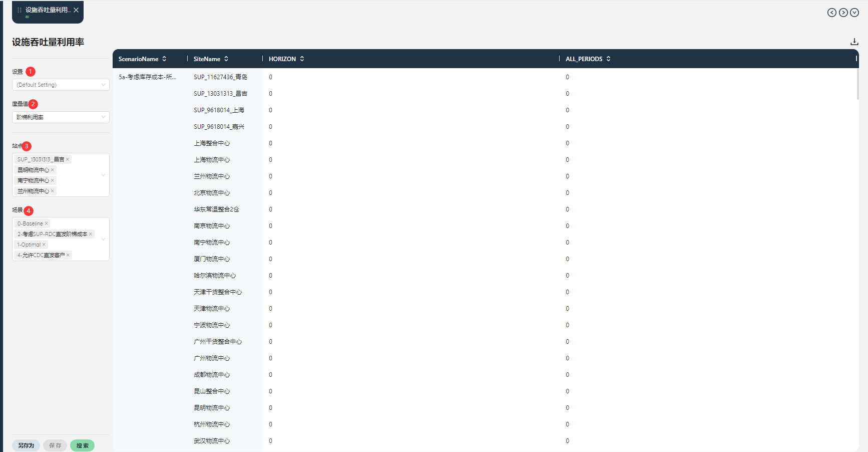The image size is (868, 452).
Task: Select the 广州物流中心 row
Action: point(486,358)
